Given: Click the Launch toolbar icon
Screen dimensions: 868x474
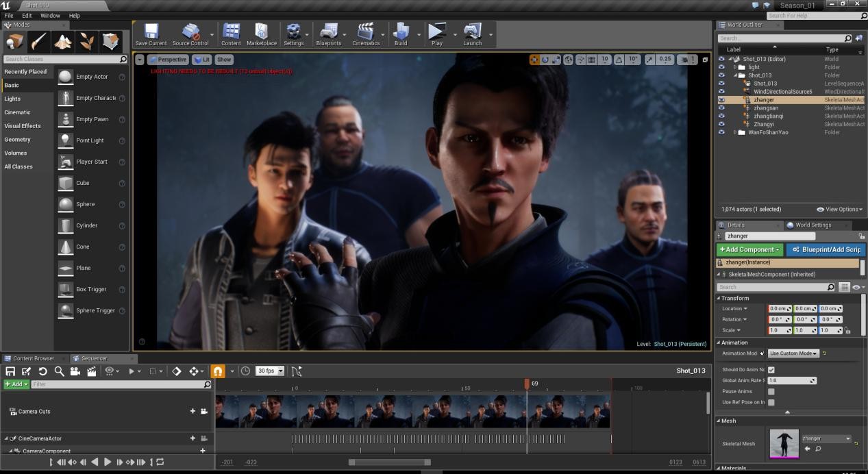Looking at the screenshot, I should click(472, 34).
